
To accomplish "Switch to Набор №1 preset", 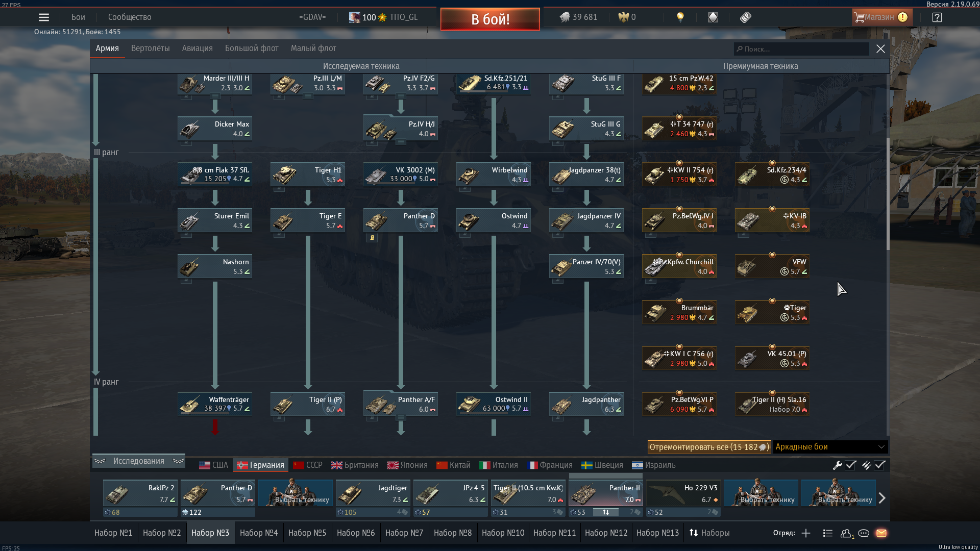I will pos(113,533).
